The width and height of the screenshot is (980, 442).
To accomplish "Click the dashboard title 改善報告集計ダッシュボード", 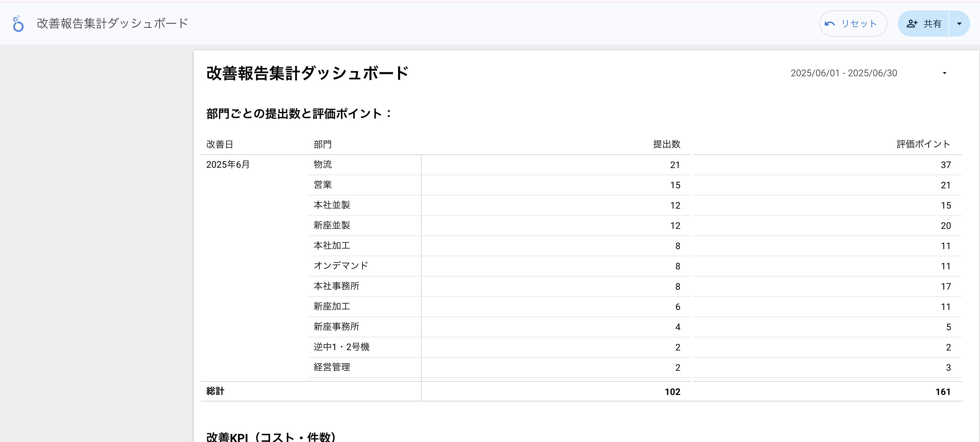I will click(x=307, y=72).
